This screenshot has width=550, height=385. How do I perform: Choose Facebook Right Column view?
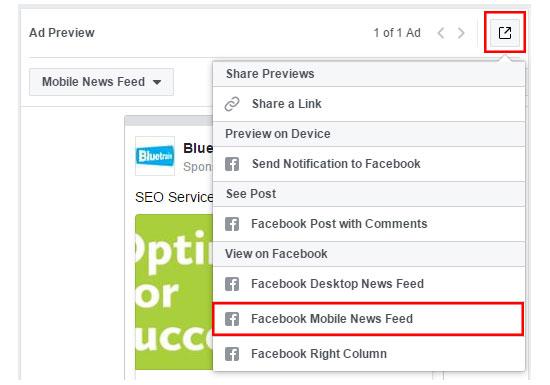point(369,354)
